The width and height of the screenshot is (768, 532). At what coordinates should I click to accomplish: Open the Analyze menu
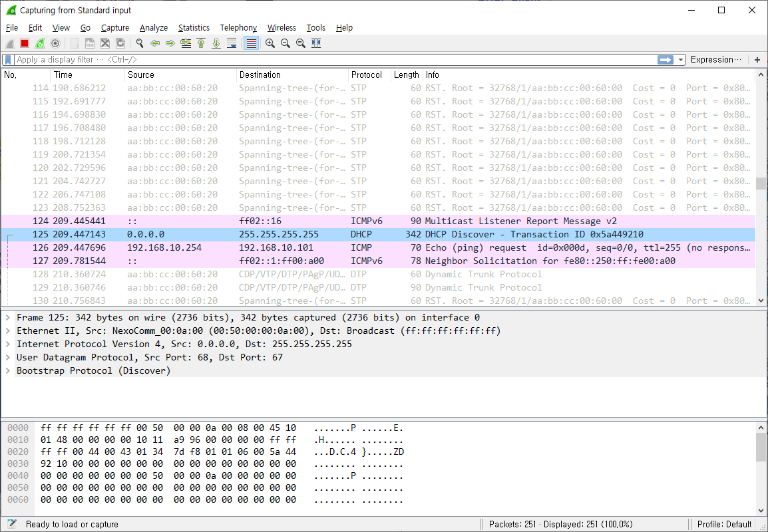point(154,28)
